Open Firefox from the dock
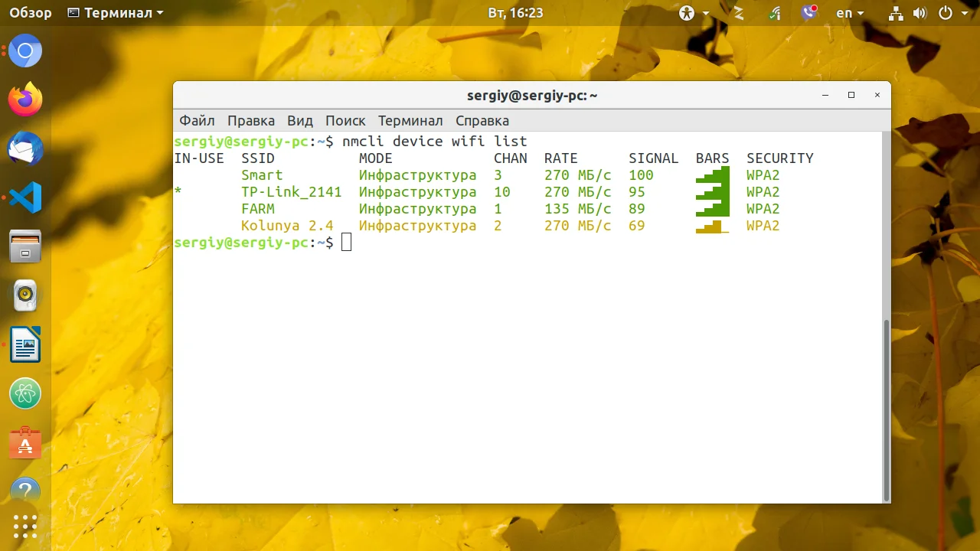This screenshot has height=551, width=980. coord(25,99)
